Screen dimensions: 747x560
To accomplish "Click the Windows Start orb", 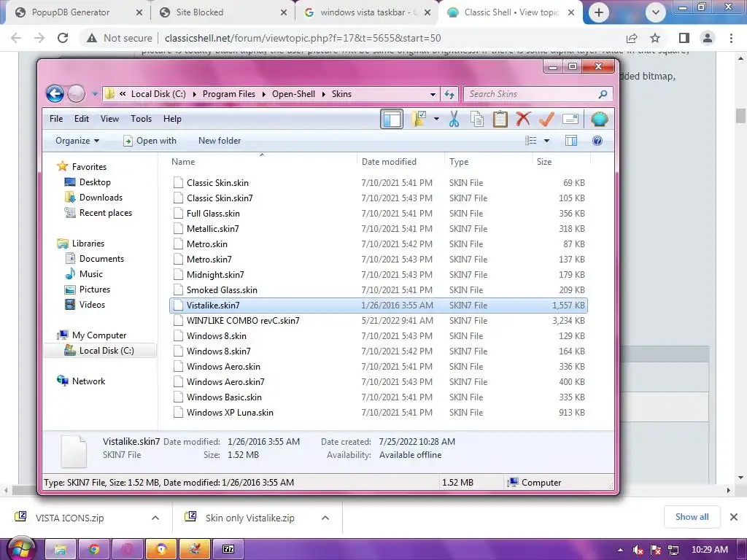I will tap(21, 549).
